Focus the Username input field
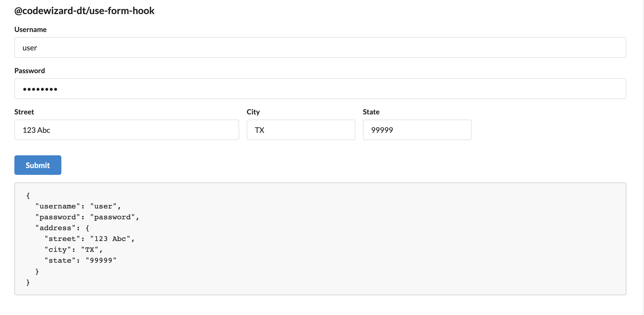This screenshot has width=644, height=315. tap(320, 47)
